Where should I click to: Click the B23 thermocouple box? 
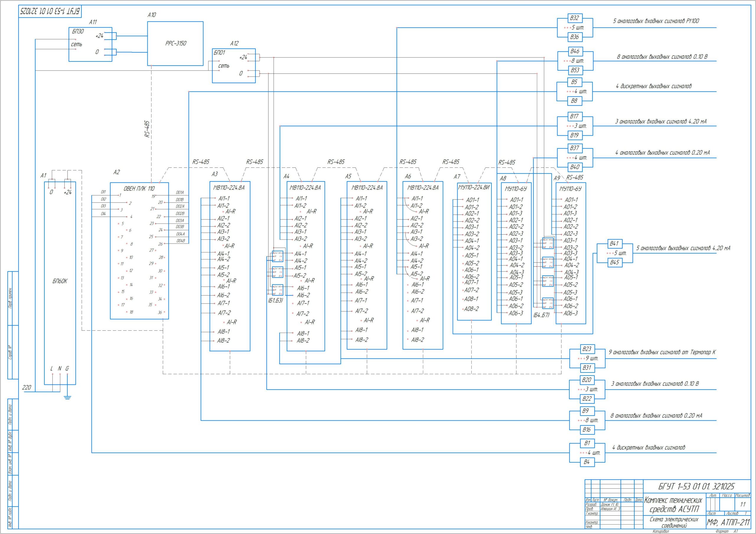(x=587, y=349)
